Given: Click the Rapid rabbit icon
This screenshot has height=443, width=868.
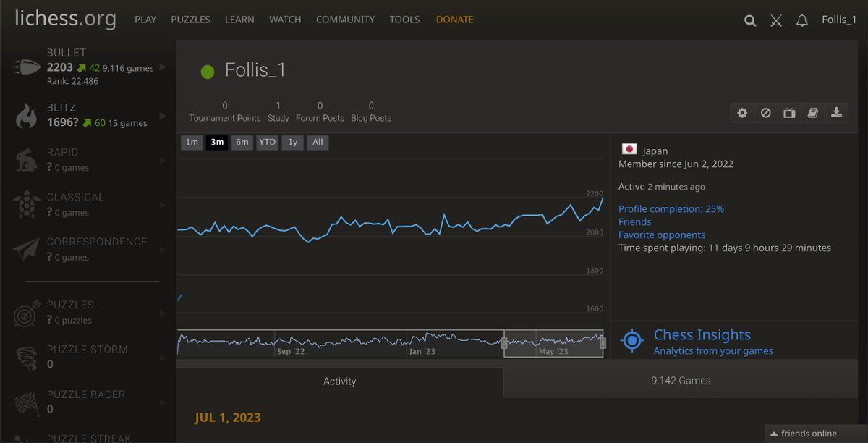Looking at the screenshot, I should click(25, 160).
